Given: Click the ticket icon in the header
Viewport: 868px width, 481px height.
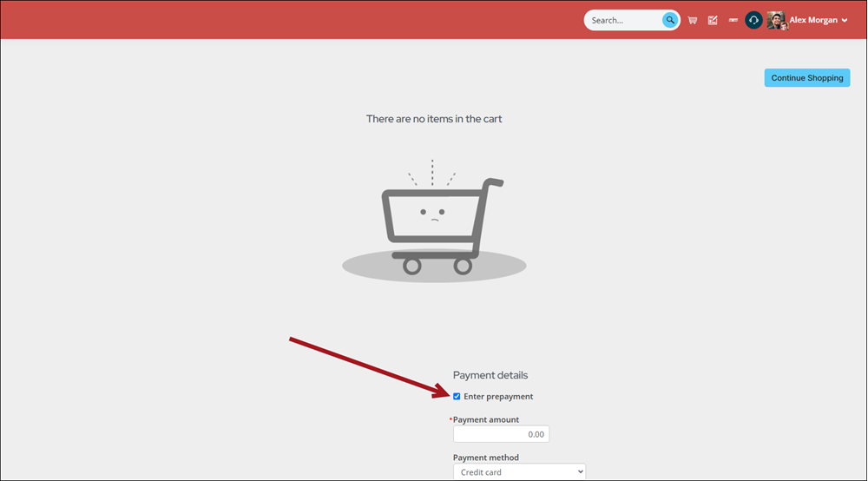Looking at the screenshot, I should click(x=733, y=20).
